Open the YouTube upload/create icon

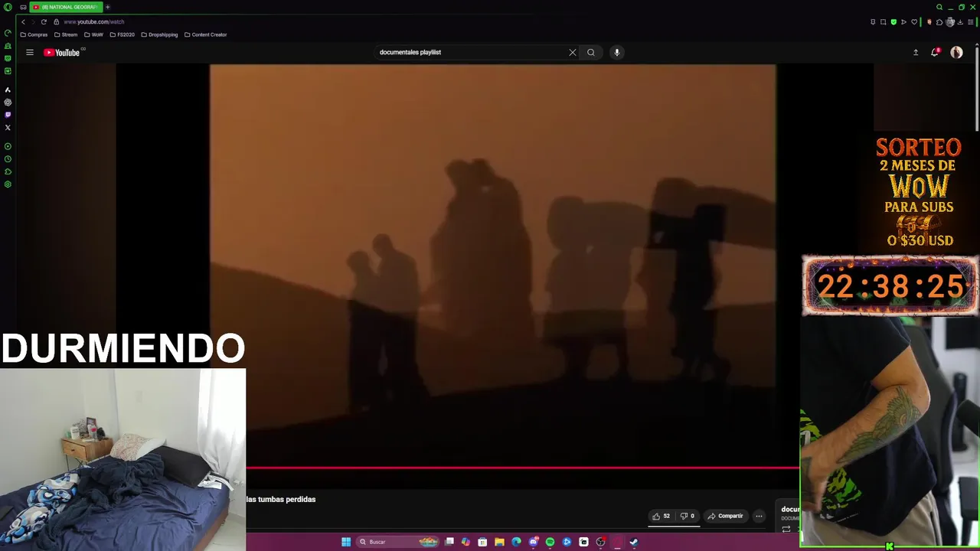(x=915, y=52)
